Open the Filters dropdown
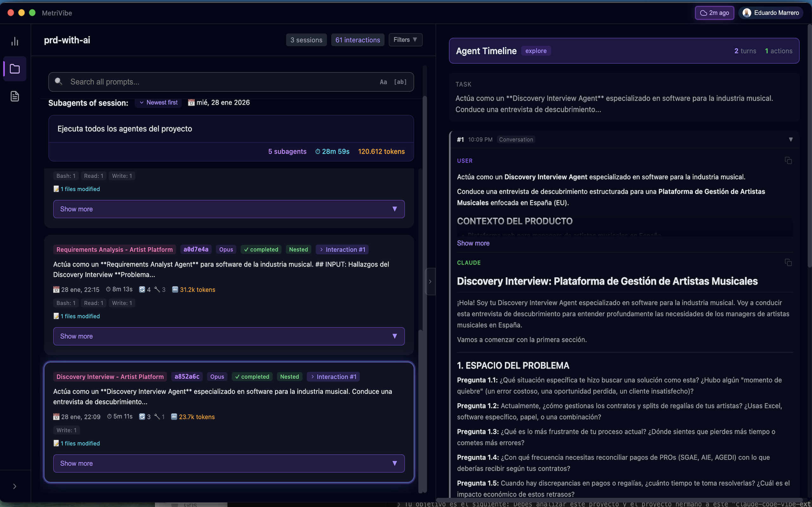Screen dimensions: 812x507 pos(405,40)
